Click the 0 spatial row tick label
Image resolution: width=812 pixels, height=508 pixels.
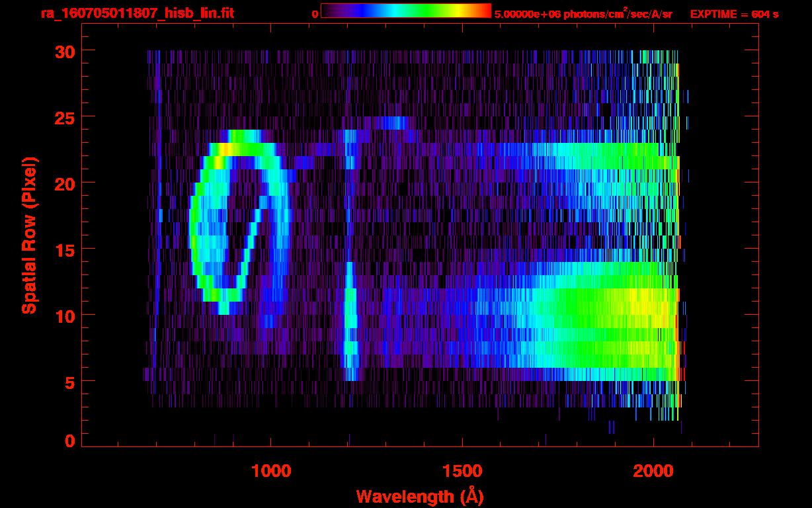69,441
